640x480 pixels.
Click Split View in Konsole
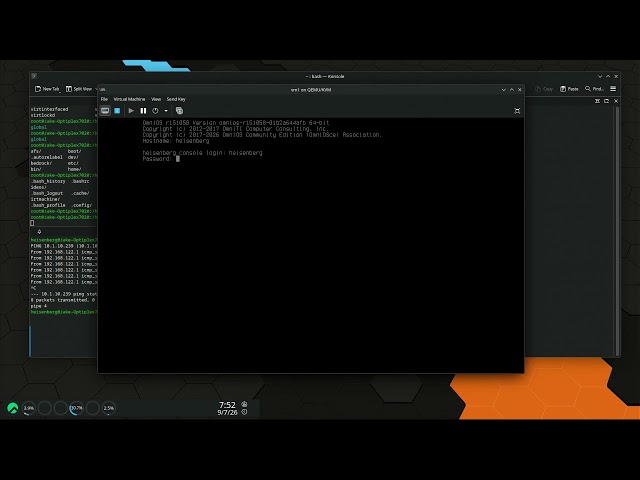coord(79,89)
